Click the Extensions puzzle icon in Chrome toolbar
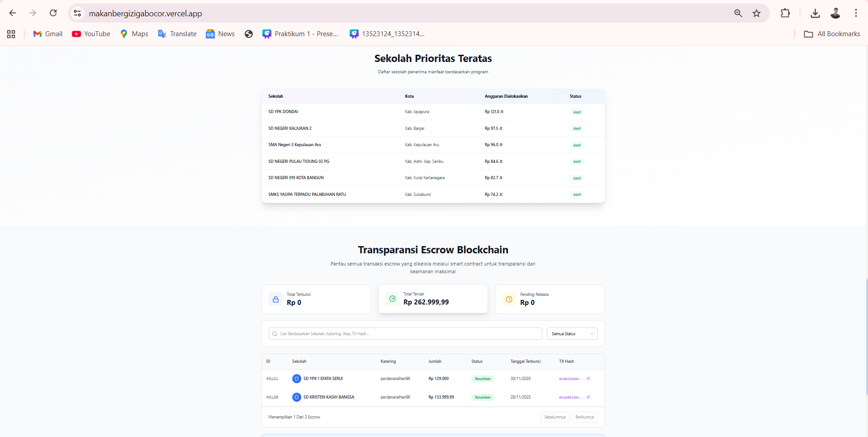Screen dimensions: 868x437 [785, 13]
